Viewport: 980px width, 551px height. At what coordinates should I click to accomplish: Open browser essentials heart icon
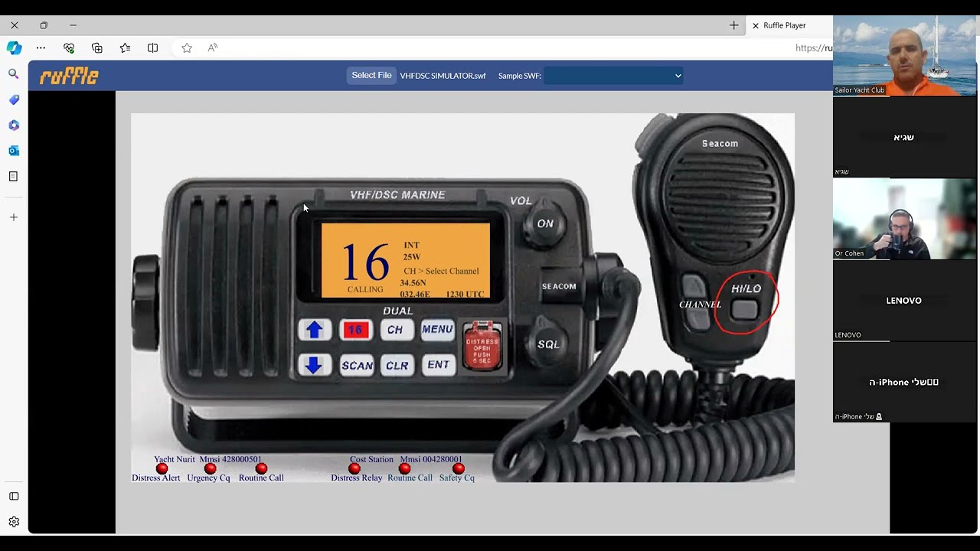69,48
